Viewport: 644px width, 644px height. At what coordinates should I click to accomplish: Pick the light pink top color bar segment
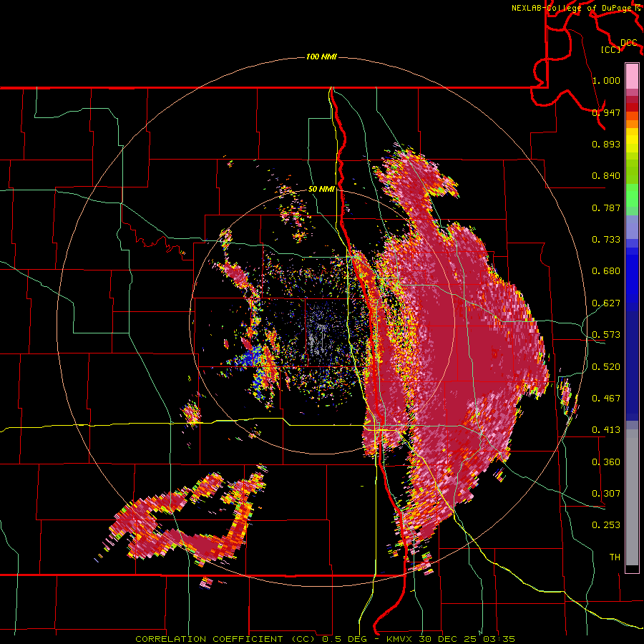632,76
